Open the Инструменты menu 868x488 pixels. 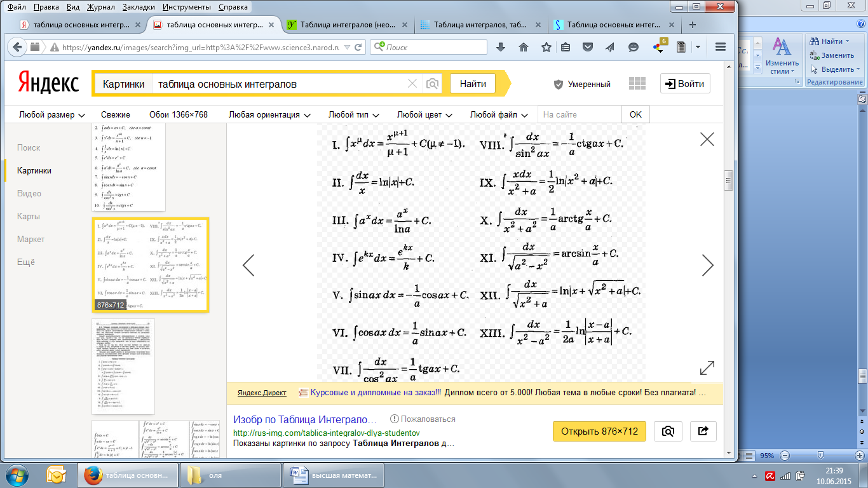pyautogui.click(x=187, y=8)
